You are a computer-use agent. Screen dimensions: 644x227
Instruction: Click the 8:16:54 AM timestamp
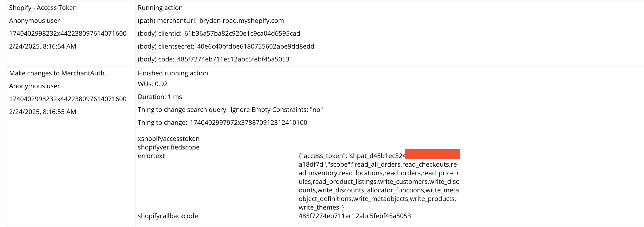[42, 46]
